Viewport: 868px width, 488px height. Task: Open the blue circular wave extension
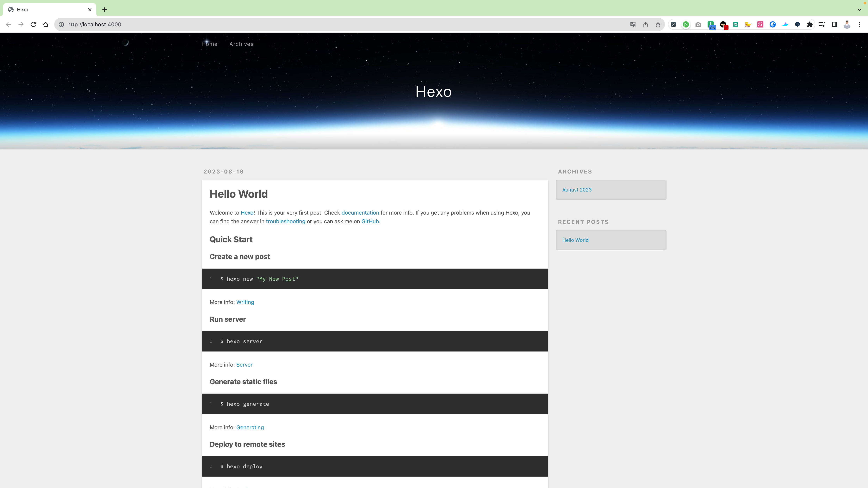[x=773, y=24]
